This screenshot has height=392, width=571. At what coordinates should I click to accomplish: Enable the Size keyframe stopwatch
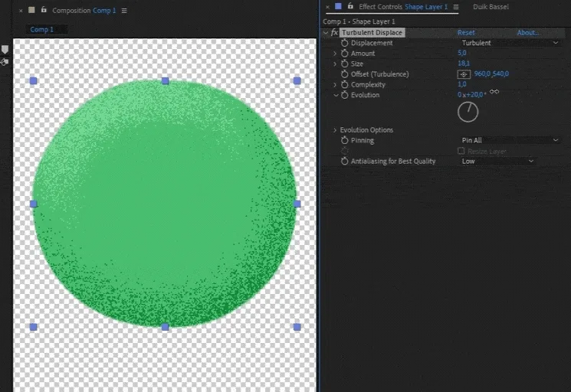point(344,64)
